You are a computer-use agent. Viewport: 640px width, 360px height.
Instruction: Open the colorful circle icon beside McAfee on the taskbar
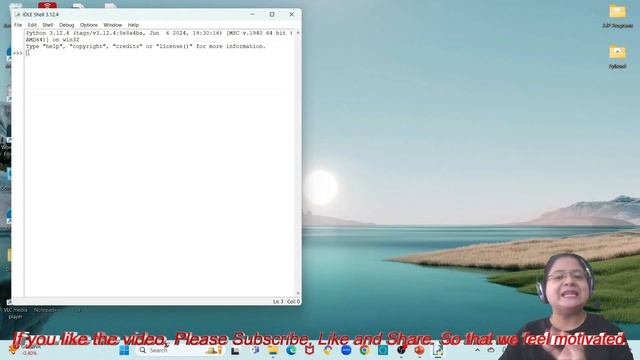(x=328, y=350)
